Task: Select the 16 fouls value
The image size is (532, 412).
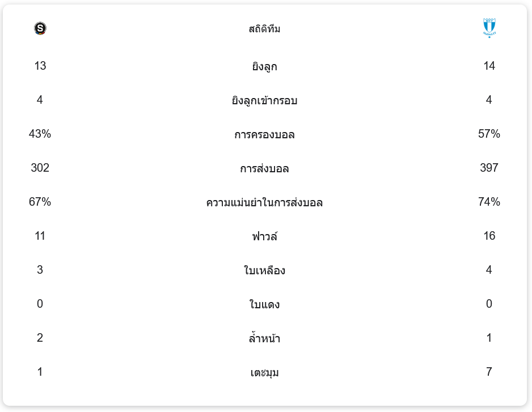Action: [x=489, y=236]
